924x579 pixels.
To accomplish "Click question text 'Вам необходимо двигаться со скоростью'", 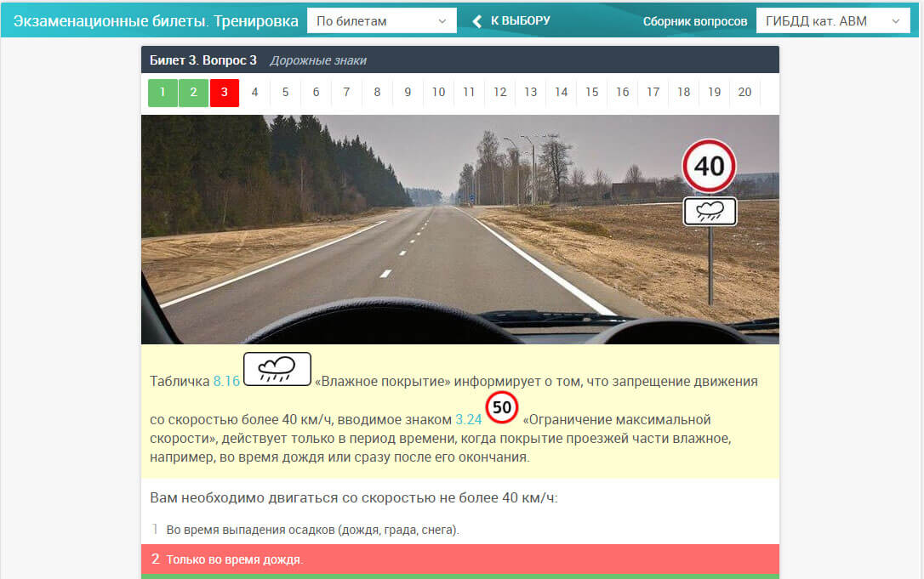I will click(x=354, y=497).
